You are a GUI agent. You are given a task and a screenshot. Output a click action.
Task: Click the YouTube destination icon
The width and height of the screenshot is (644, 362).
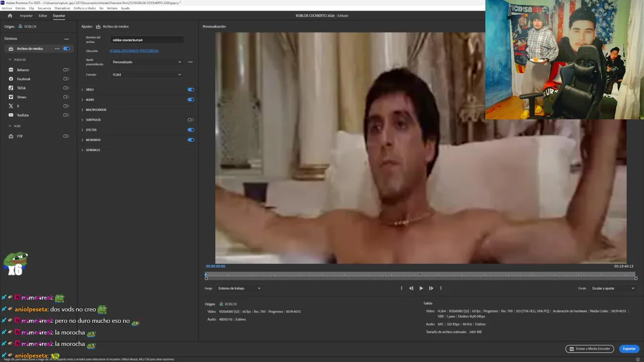pyautogui.click(x=11, y=115)
